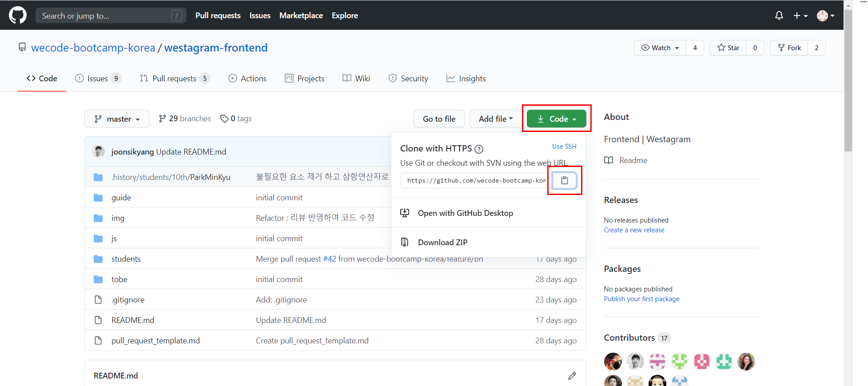Viewport: 868px width, 386px height.
Task: Open the user avatar menu
Action: [x=825, y=16]
